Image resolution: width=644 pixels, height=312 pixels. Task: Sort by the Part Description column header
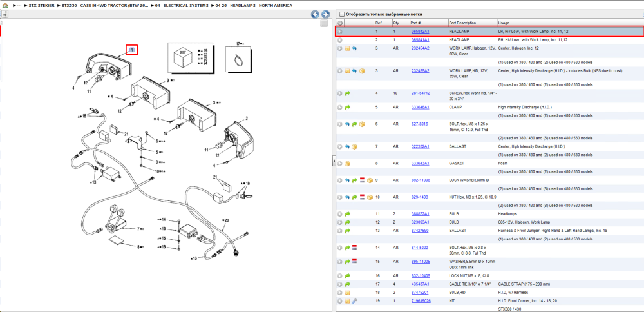(x=472, y=23)
